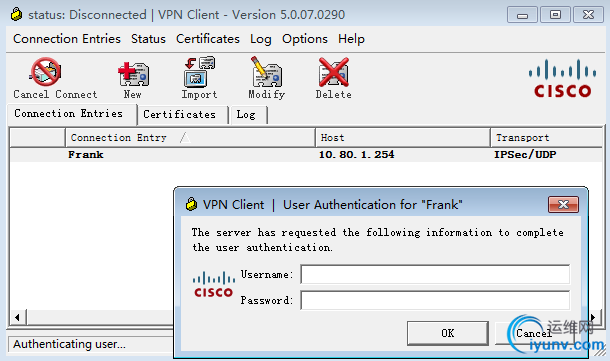Screen dimensions: 610x361
Task: Open the Options menu
Action: pos(305,39)
